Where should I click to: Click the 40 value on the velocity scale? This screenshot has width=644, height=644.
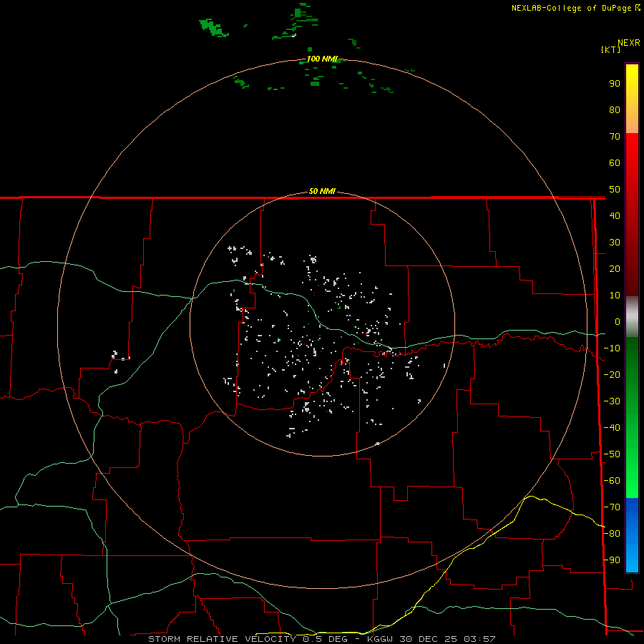click(615, 216)
